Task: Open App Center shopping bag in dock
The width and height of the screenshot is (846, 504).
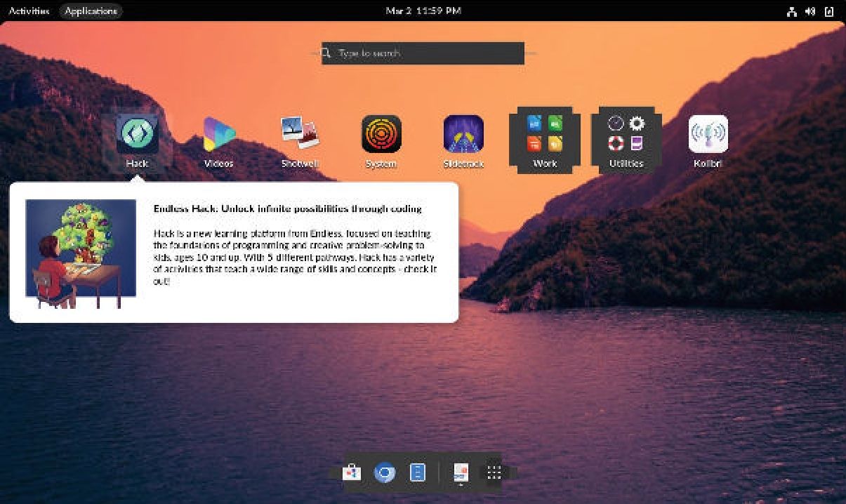Action: pyautogui.click(x=352, y=472)
